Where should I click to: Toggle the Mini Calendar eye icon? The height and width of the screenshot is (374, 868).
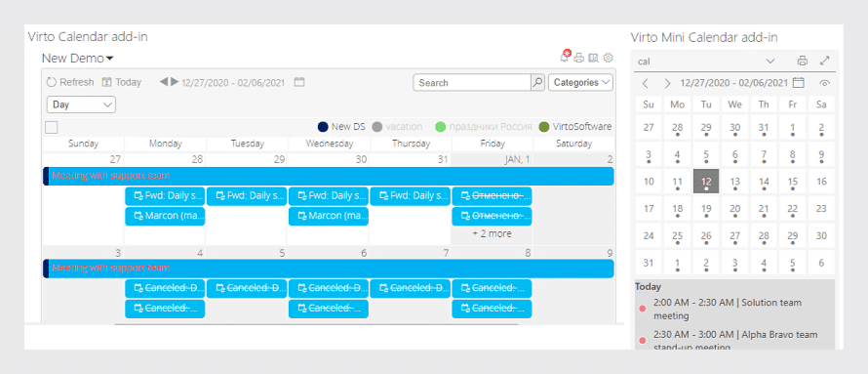coord(825,83)
